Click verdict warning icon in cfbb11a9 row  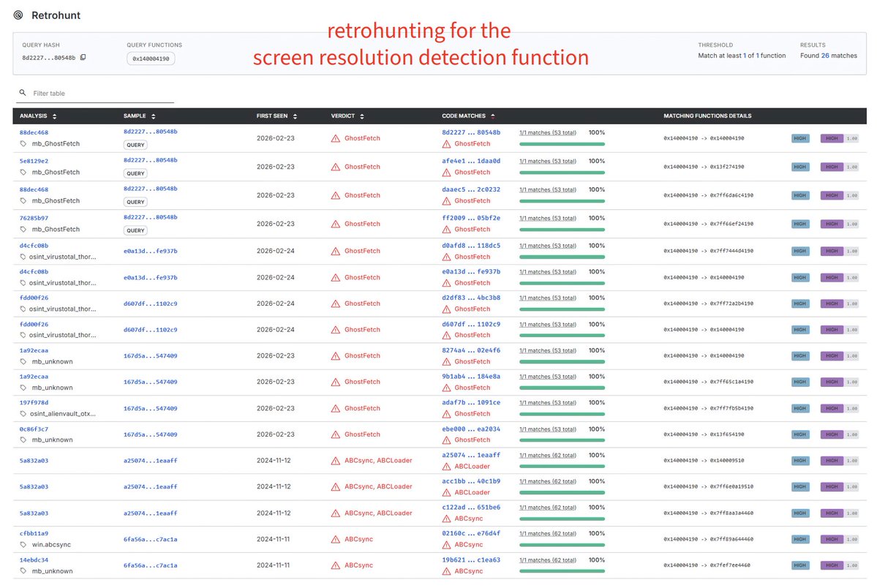click(x=336, y=539)
